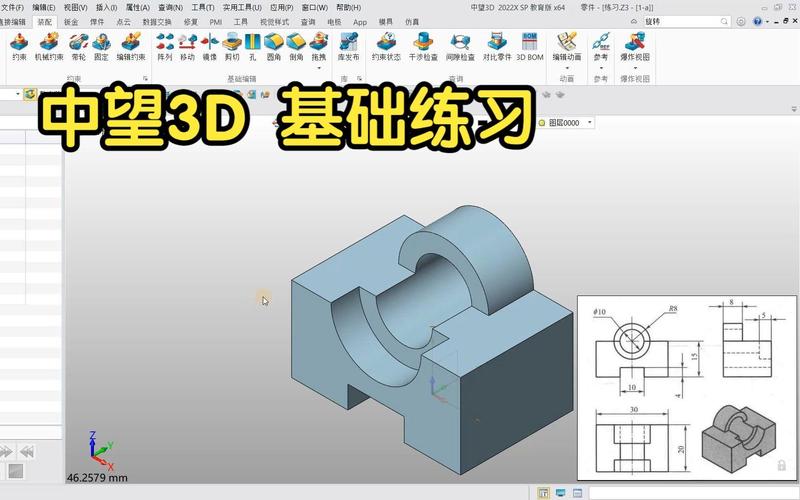Open the 工具(T) menu
This screenshot has width=800, height=500.
click(203, 8)
